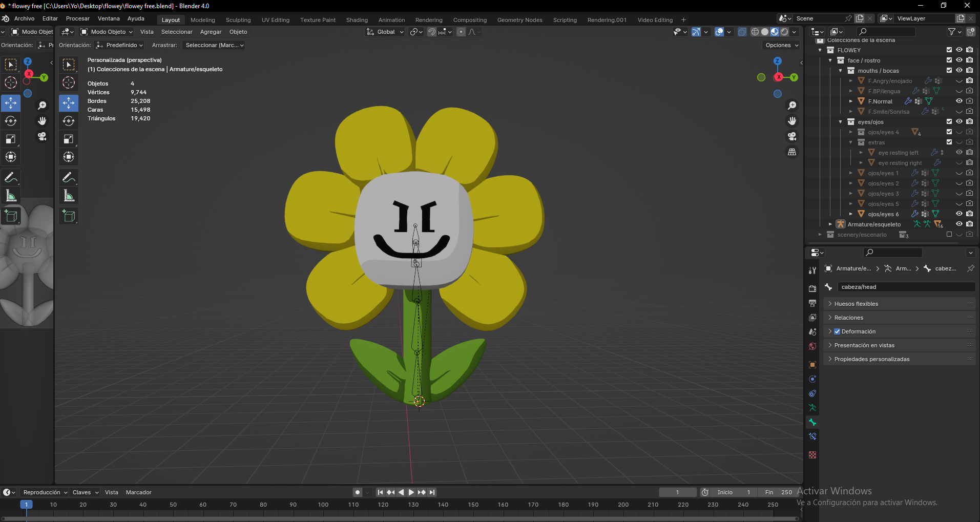Switch to the Shading workspace tab
Image resolution: width=980 pixels, height=522 pixels.
coord(357,19)
